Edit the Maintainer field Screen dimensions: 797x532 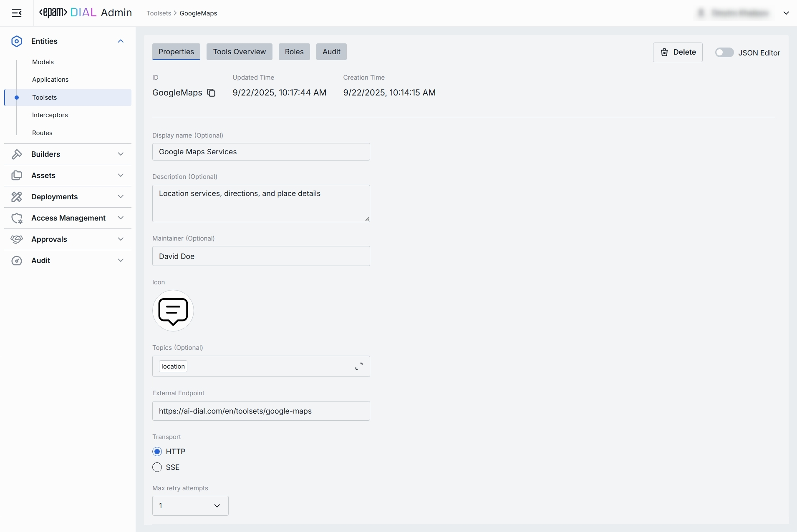261,256
